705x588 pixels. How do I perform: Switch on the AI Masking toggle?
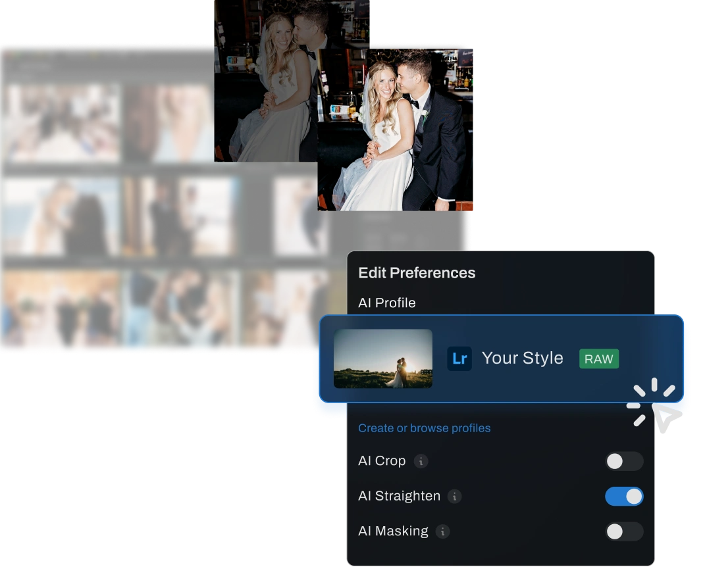[x=623, y=531]
